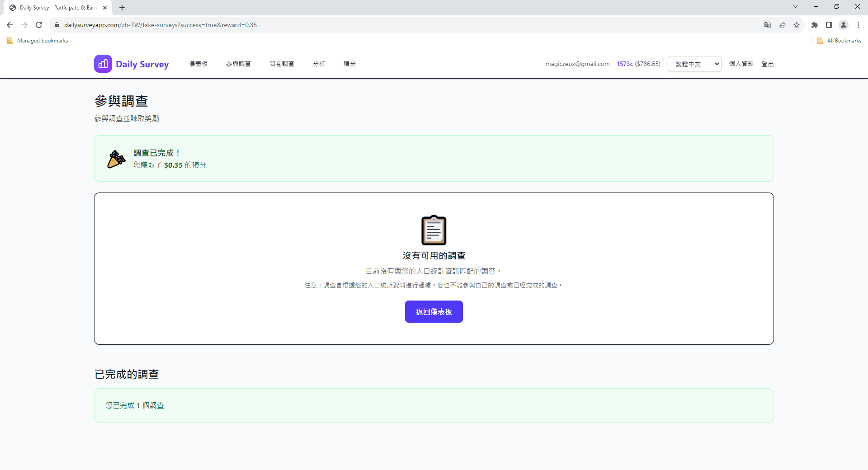The image size is (868, 470).
Task: Open the Chrome three-dot menu
Action: [x=858, y=25]
